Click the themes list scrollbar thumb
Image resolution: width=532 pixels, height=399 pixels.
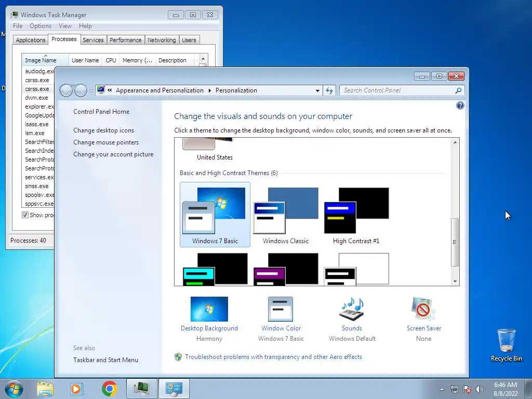pyautogui.click(x=455, y=242)
